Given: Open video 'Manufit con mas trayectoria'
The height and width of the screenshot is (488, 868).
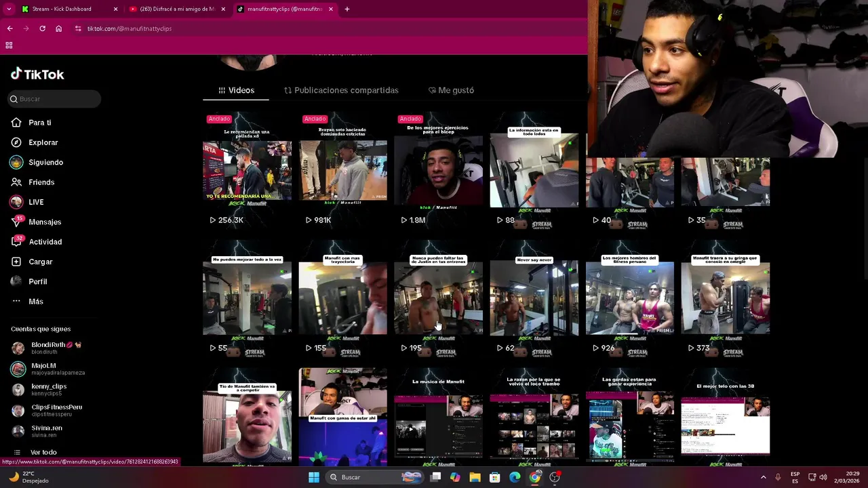Looking at the screenshot, I should tap(342, 298).
